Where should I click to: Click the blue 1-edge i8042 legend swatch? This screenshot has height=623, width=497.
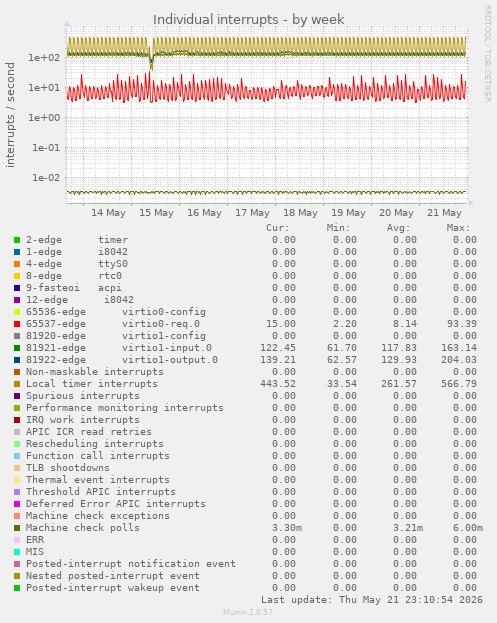click(x=17, y=252)
